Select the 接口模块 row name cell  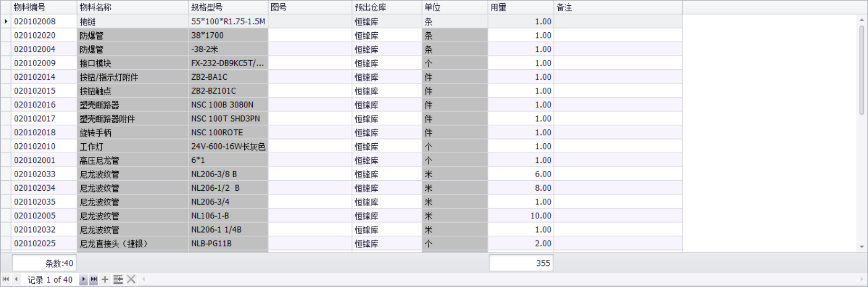[132, 63]
